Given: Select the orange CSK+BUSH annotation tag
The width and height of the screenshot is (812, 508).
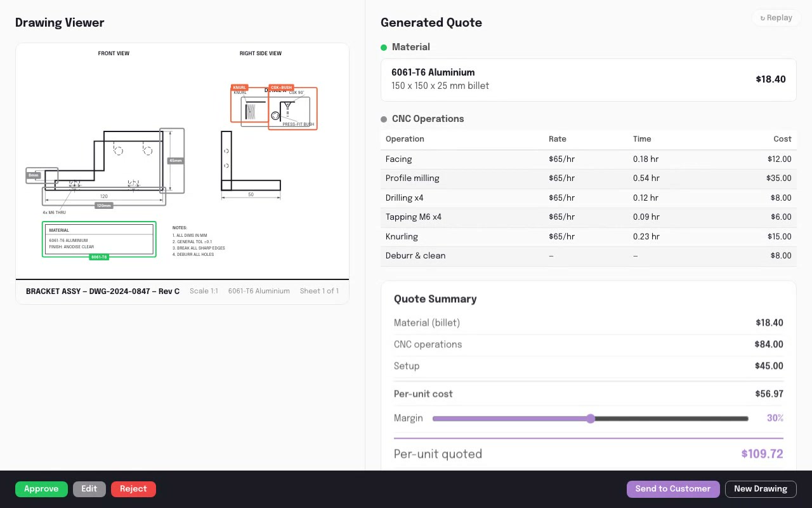Looking at the screenshot, I should click(x=281, y=88).
